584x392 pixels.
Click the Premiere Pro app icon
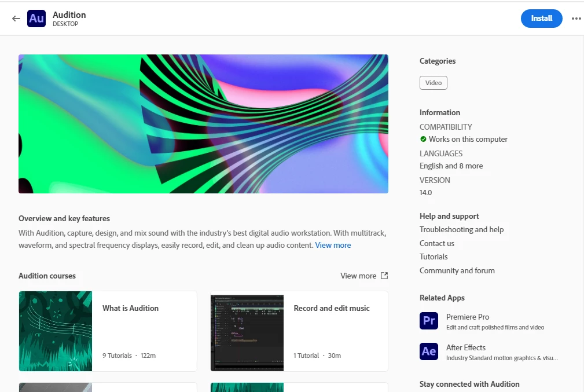[x=429, y=320]
